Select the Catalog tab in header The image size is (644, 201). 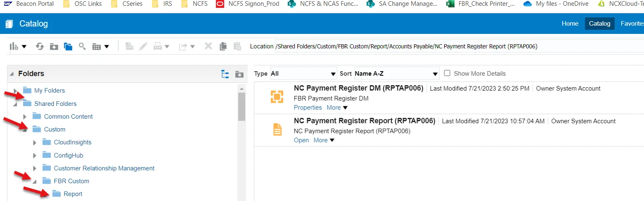[x=599, y=24]
